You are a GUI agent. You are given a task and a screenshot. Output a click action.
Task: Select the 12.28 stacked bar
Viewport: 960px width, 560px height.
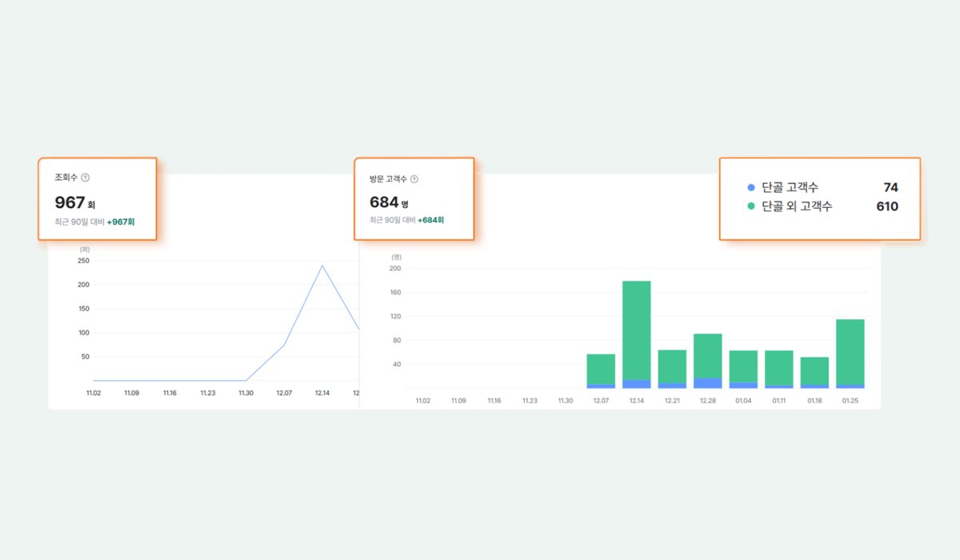point(708,361)
